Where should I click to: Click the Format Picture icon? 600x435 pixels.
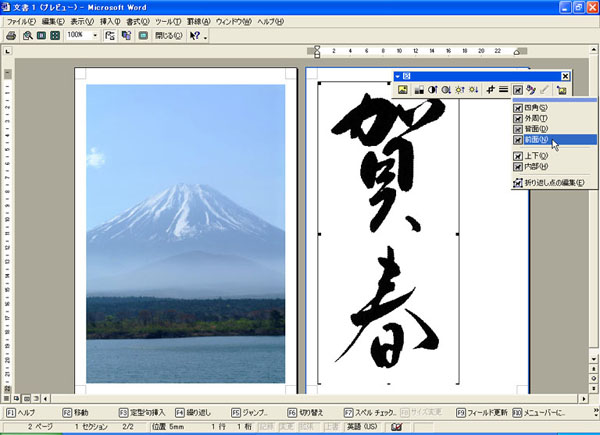pyautogui.click(x=532, y=90)
